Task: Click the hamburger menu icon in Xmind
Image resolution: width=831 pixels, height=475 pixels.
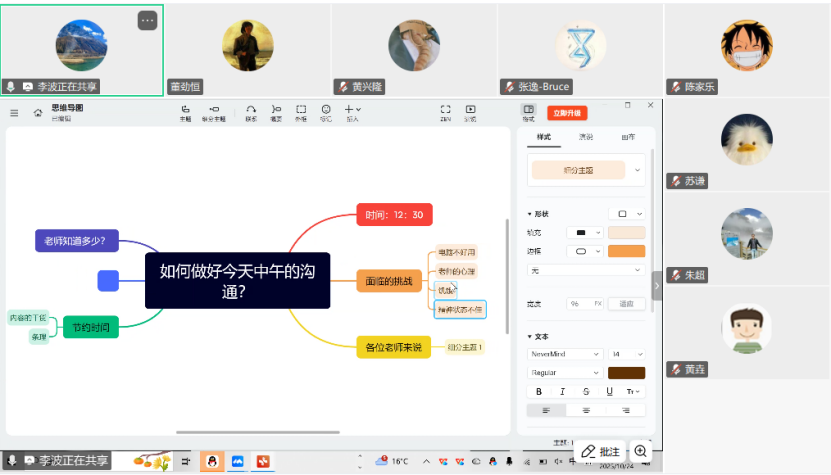Action: 14,113
